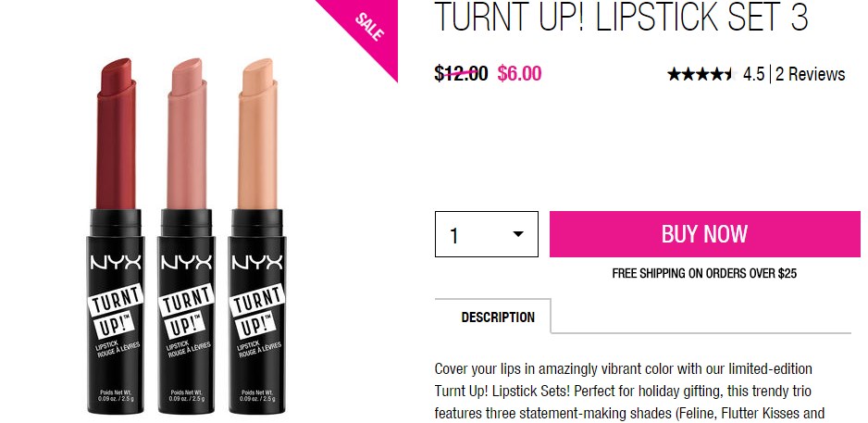868x423 pixels.
Task: Click the star rating icons
Action: pyautogui.click(x=701, y=74)
